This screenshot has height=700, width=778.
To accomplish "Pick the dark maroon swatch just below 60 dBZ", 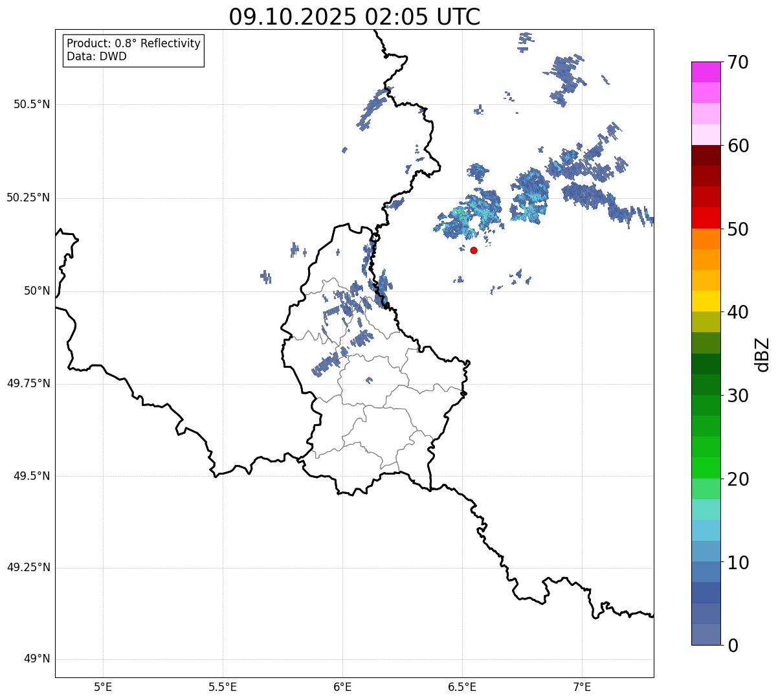I will (706, 155).
